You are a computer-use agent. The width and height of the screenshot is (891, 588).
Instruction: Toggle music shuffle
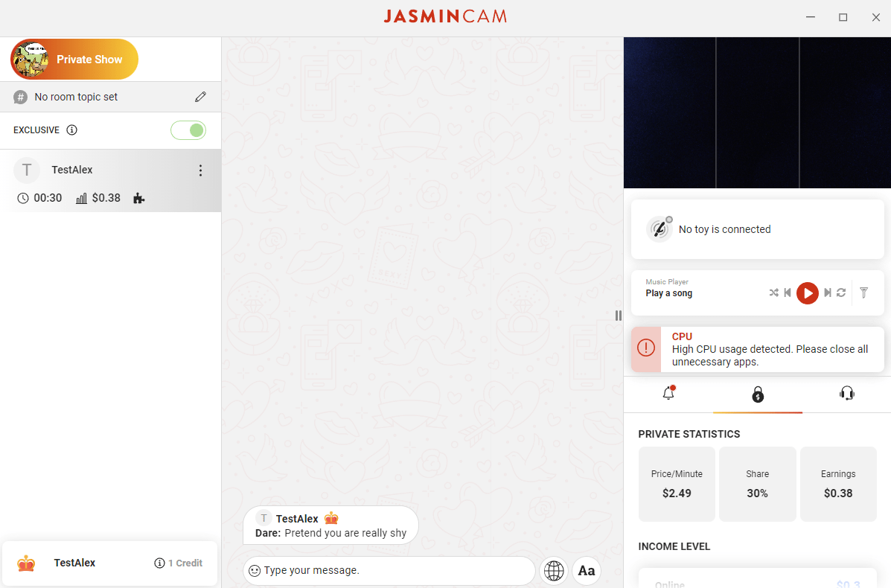click(774, 293)
